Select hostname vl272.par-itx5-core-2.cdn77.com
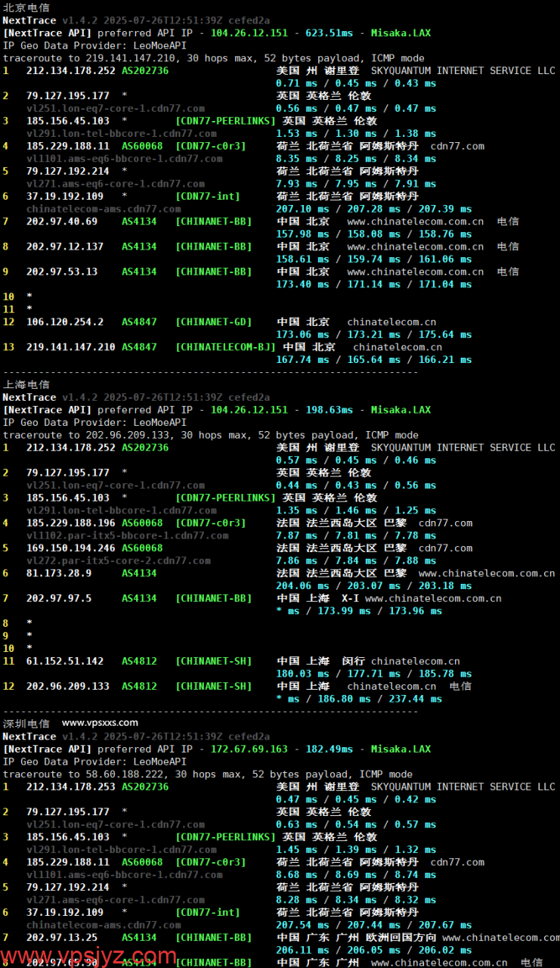Screen dimensions: 560x968 119,560
